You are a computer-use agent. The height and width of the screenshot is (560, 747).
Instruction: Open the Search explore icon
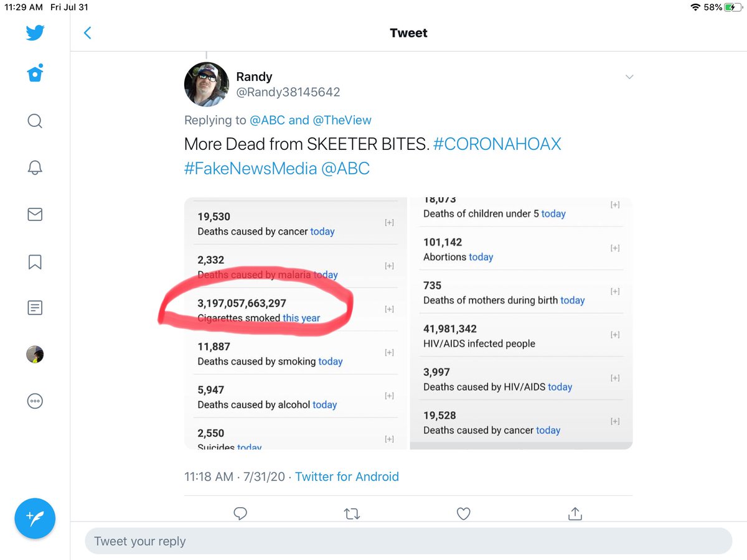[x=35, y=120]
